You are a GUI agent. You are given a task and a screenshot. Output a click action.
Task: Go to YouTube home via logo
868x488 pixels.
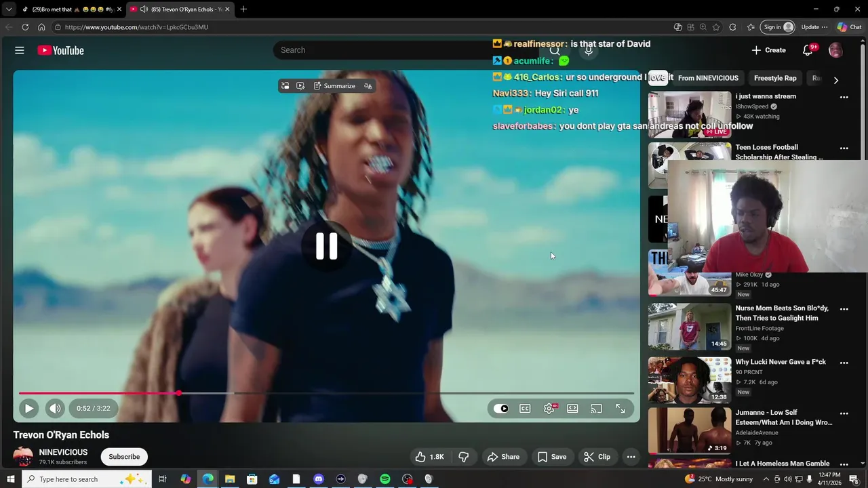point(60,50)
